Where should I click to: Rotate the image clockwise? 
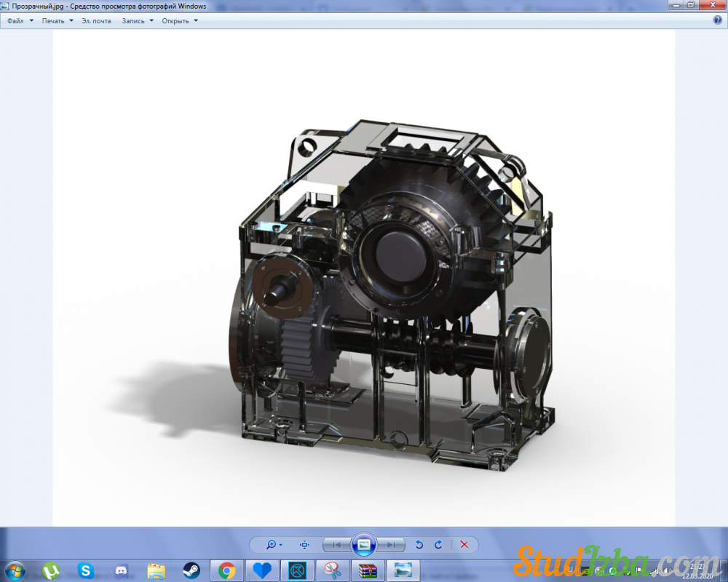(438, 544)
